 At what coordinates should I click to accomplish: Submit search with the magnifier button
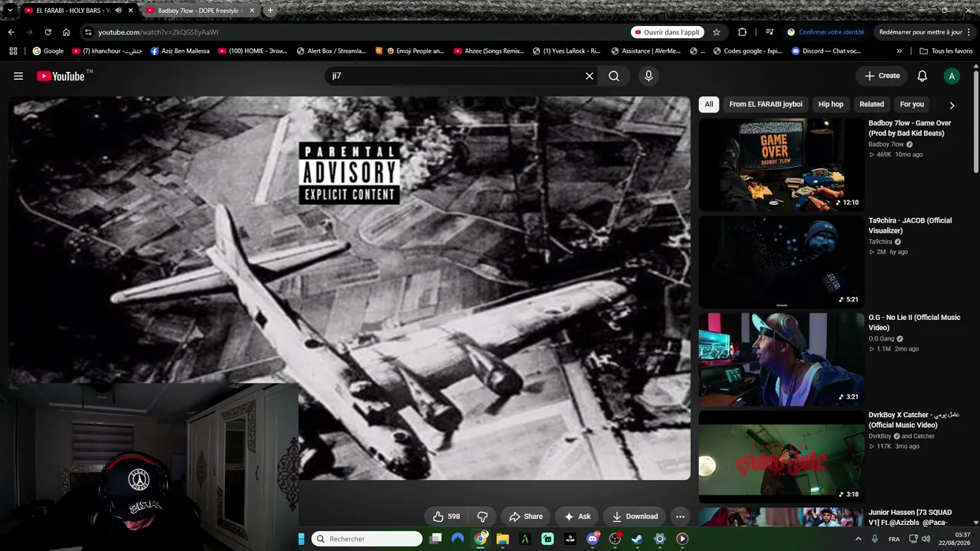[x=614, y=76]
